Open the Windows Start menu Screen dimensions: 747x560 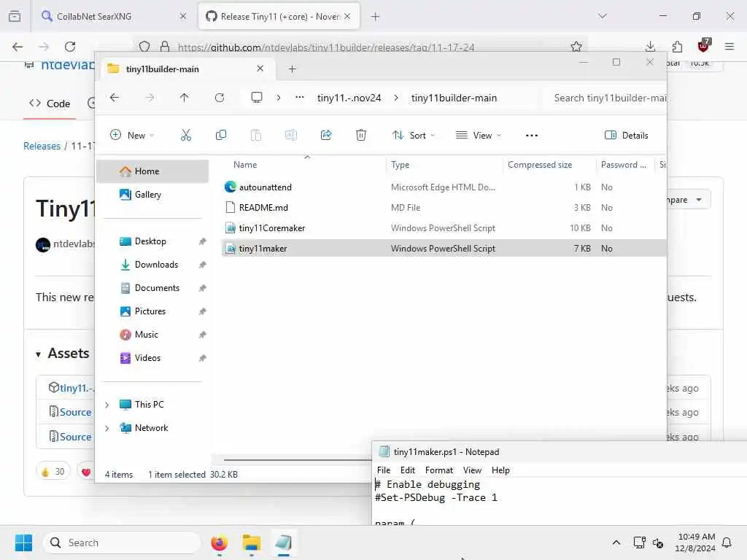[x=23, y=542]
